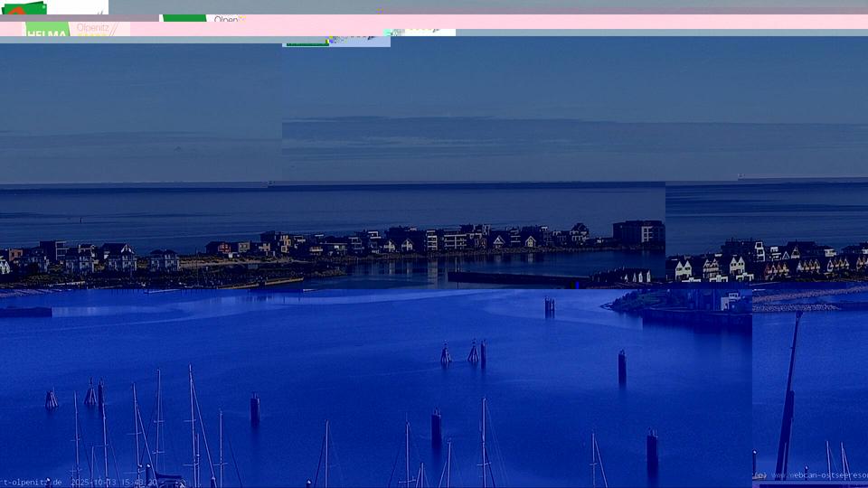Click the stone breakwater on the right

(805, 296)
